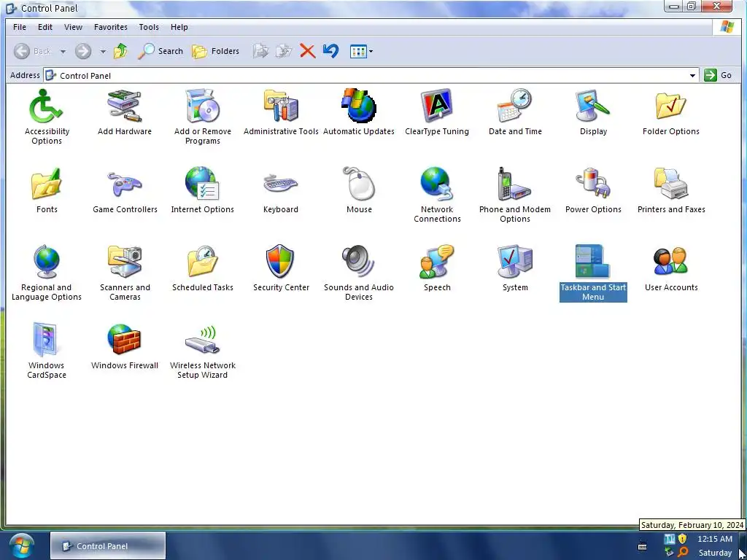Image resolution: width=747 pixels, height=560 pixels.
Task: Open Phone and Modem Options
Action: 515,195
